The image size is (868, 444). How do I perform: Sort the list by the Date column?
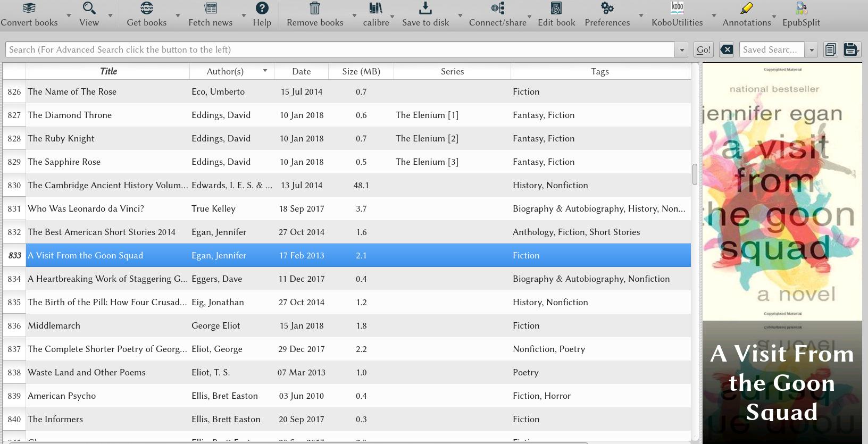coord(301,71)
